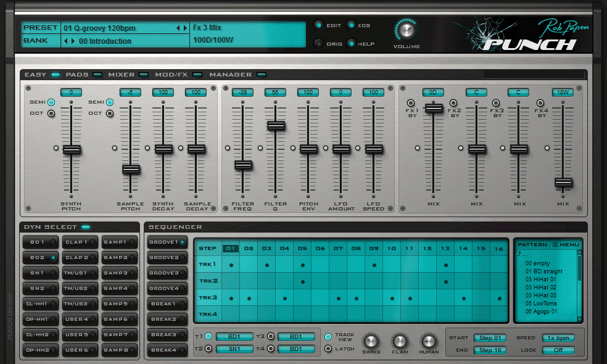Select track T1 radio button

tap(209, 336)
